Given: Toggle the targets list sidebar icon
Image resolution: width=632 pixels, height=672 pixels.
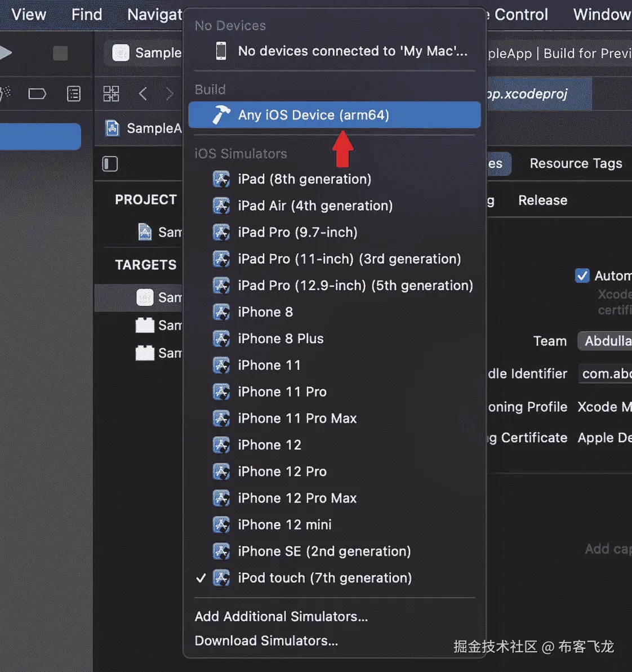Looking at the screenshot, I should tap(110, 164).
